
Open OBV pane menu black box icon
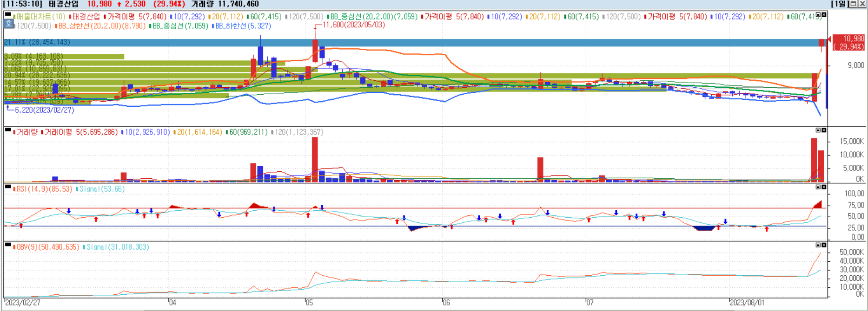[x=8, y=245]
